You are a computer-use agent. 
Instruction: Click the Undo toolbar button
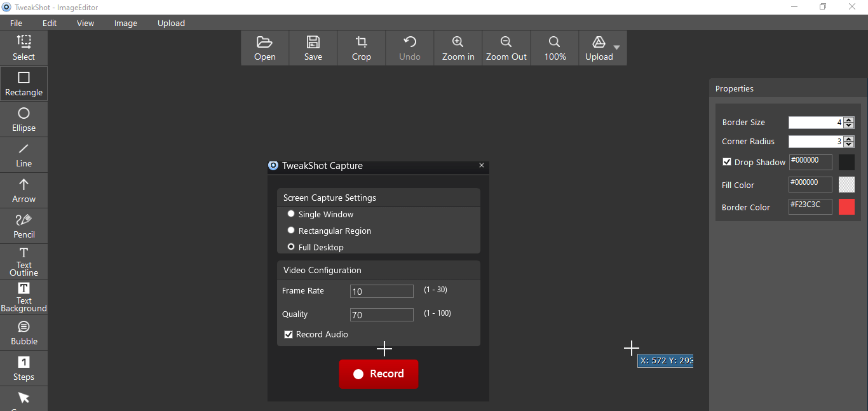click(410, 48)
